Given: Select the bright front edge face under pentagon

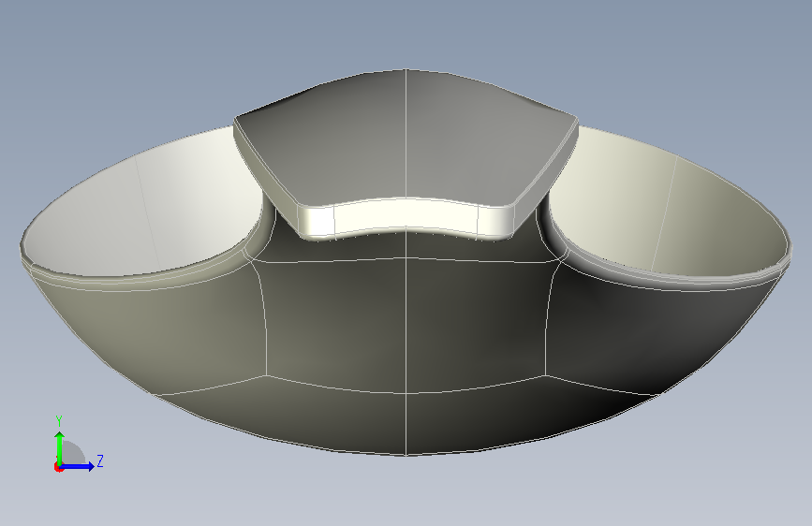Looking at the screenshot, I should tap(406, 217).
